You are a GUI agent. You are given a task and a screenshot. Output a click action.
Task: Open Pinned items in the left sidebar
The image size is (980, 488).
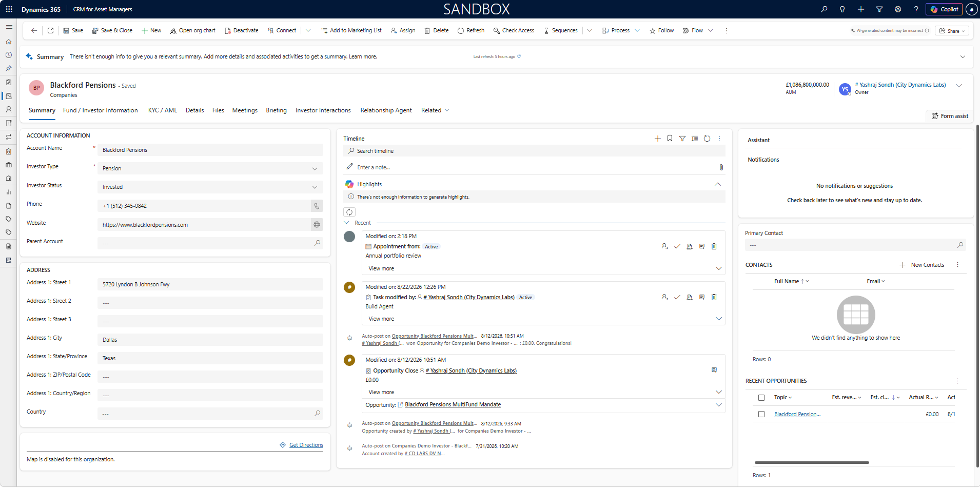(9, 68)
